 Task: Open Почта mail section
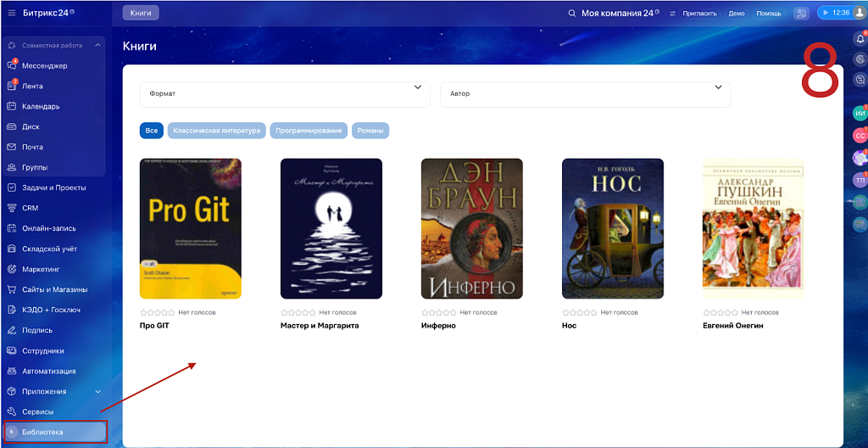pos(32,147)
